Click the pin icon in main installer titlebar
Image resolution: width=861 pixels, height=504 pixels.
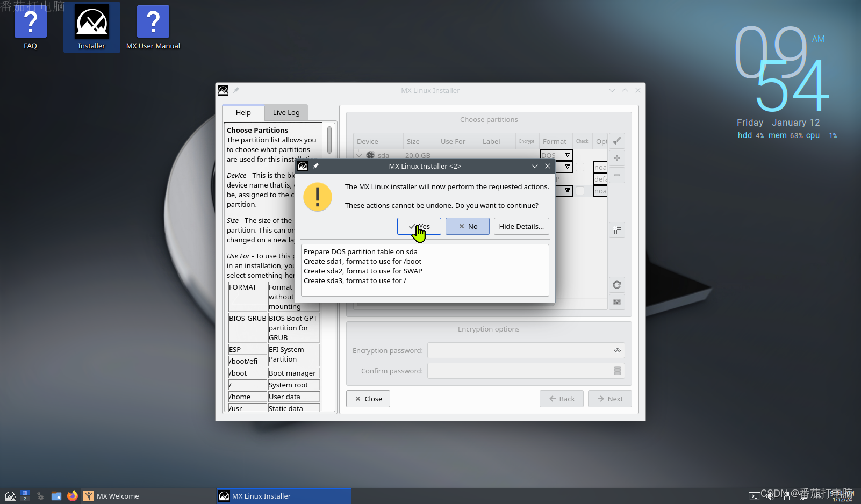tap(236, 90)
